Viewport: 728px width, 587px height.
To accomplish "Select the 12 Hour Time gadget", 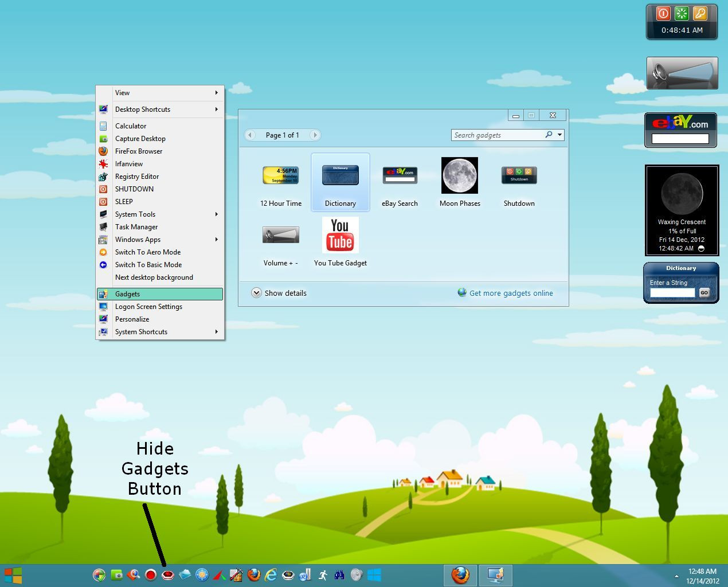I will (x=281, y=175).
